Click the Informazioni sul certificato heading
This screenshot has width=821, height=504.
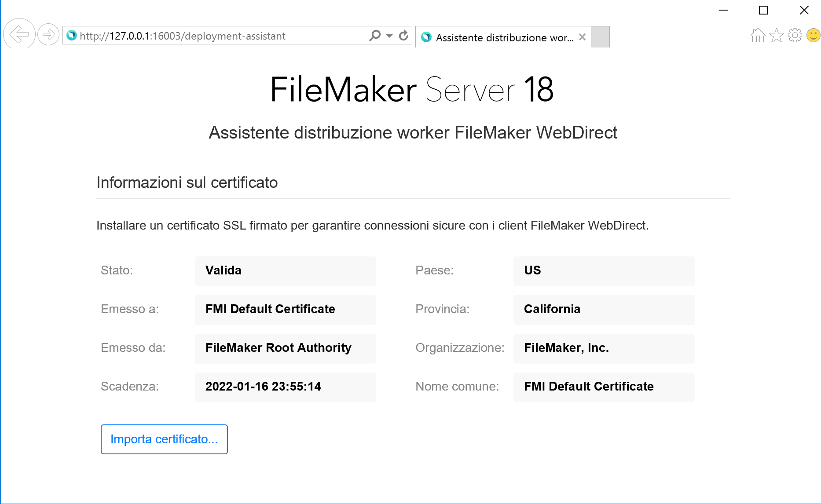(x=187, y=183)
